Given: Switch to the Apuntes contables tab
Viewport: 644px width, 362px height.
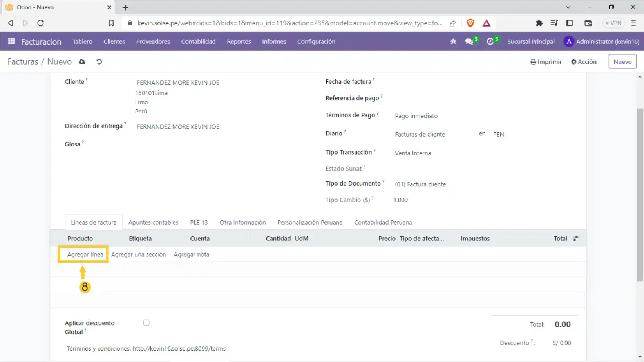Looking at the screenshot, I should (153, 222).
